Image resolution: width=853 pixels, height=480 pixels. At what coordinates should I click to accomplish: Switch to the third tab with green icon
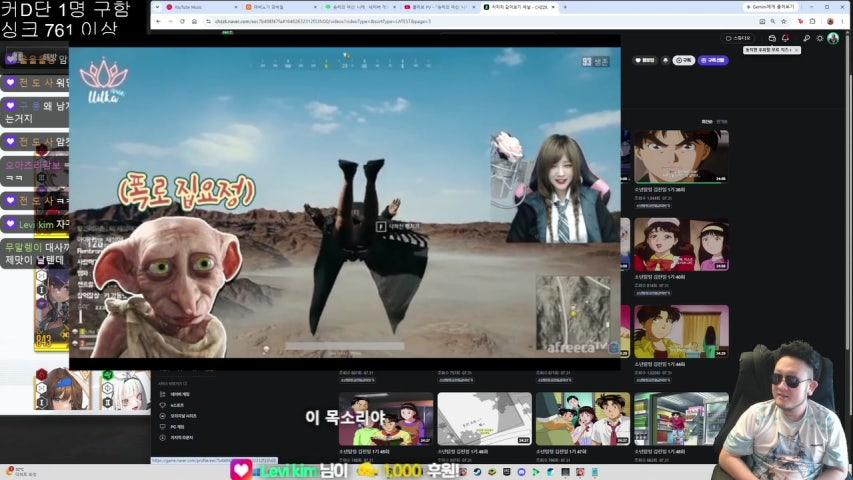coord(359,7)
